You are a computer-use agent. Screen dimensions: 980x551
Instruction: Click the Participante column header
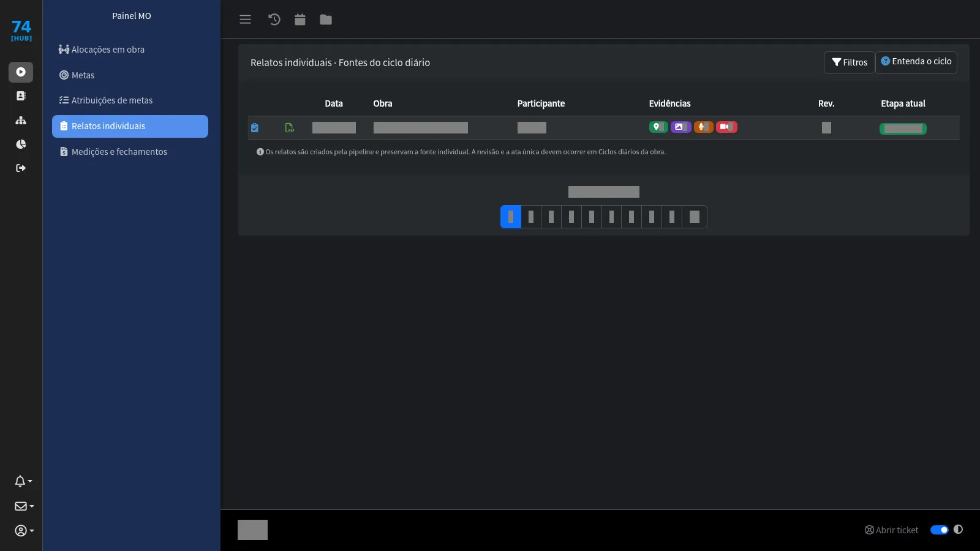coord(541,103)
